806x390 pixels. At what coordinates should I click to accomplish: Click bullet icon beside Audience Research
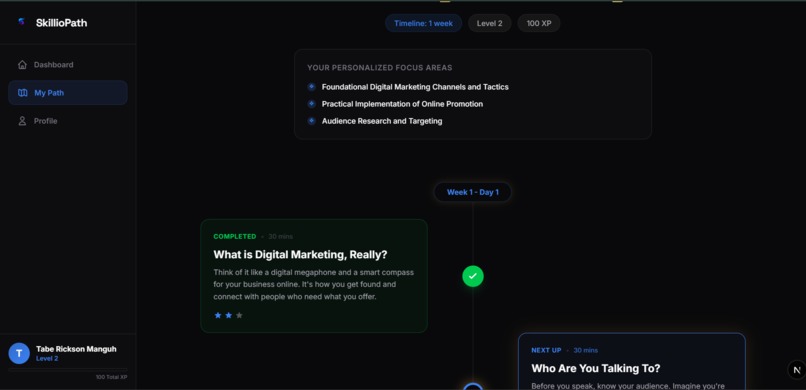[x=312, y=121]
